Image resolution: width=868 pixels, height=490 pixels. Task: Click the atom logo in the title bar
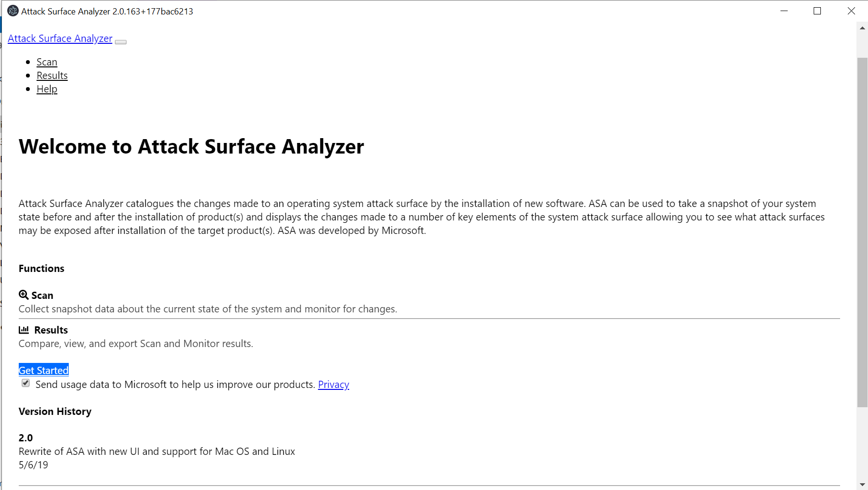click(13, 11)
